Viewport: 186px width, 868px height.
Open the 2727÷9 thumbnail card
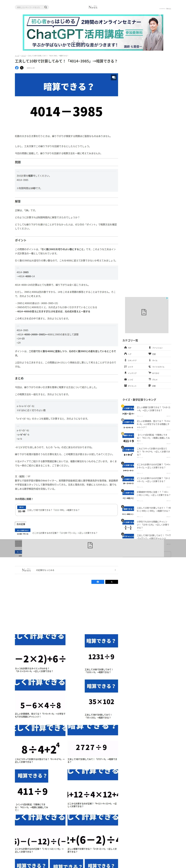[93, 744]
